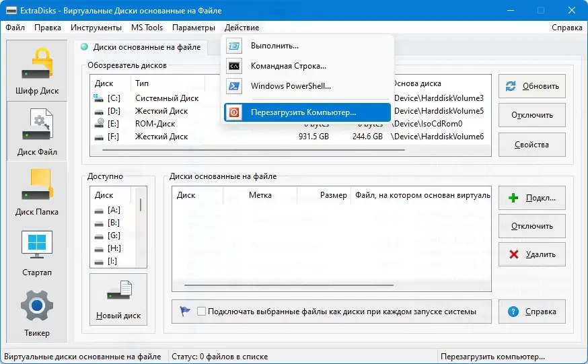
Task: Open the Диск Папка sidebar section
Action: (x=37, y=192)
